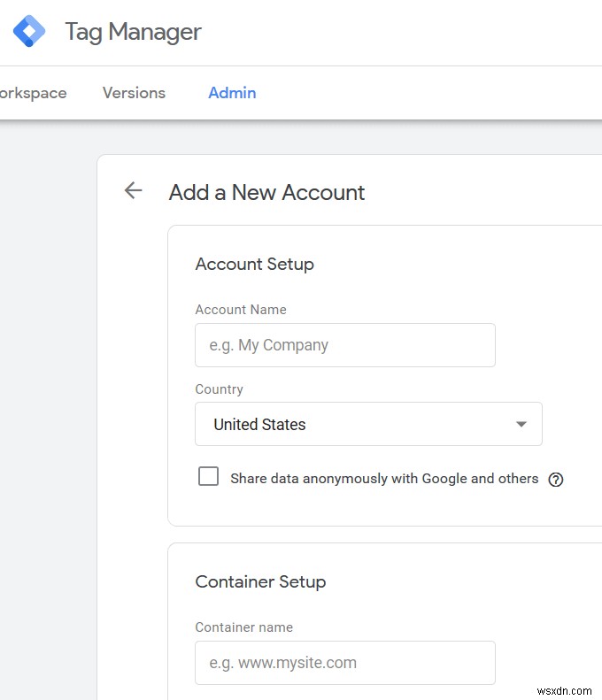Select the Admin tab
The image size is (602, 700).
[232, 93]
